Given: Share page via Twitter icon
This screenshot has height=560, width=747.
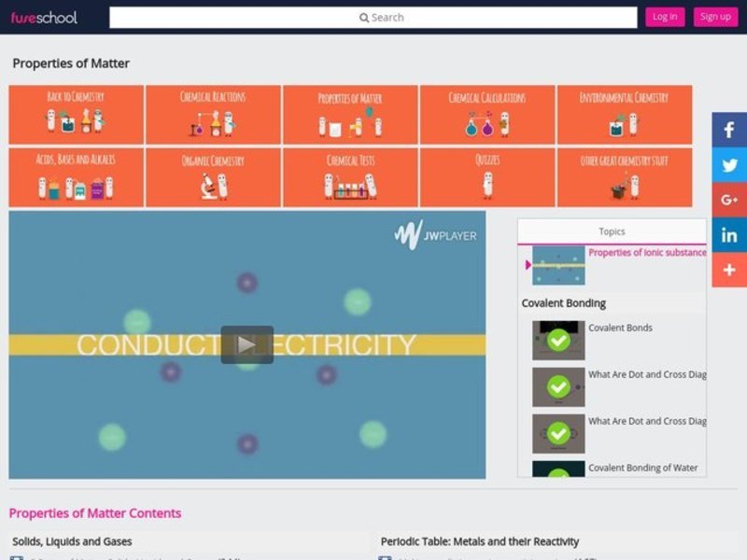Looking at the screenshot, I should (729, 165).
